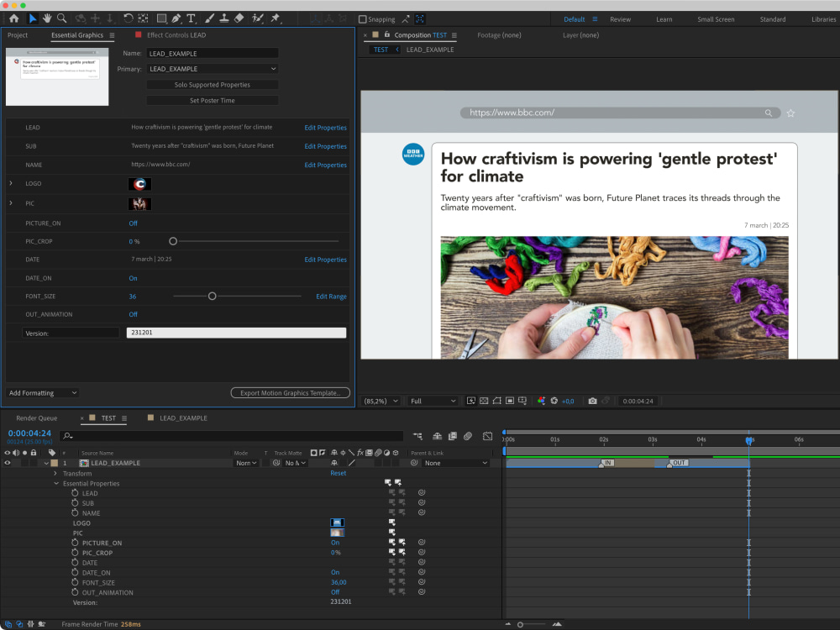Image resolution: width=840 pixels, height=630 pixels.
Task: Select the Zoom magnifier tool
Action: [62, 18]
